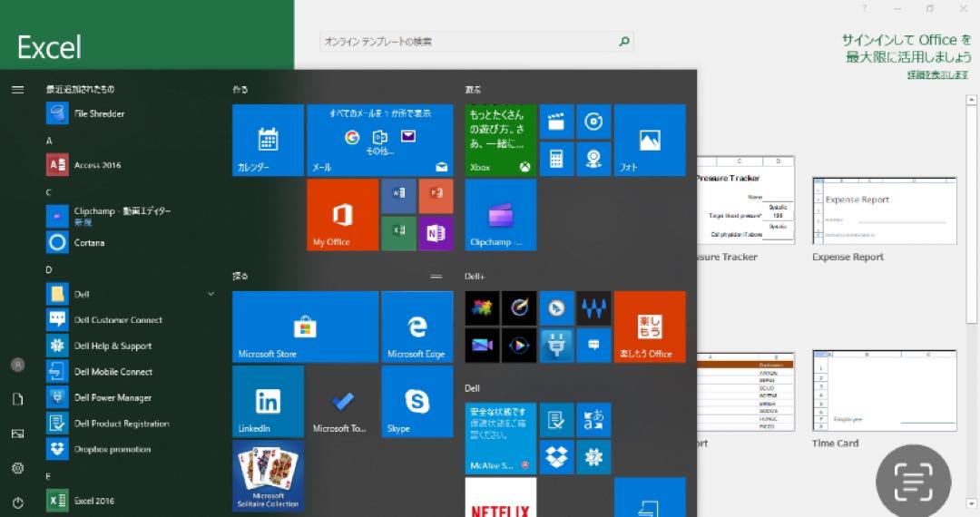980x517 pixels.
Task: Open the Movies & TV clapperboard tile
Action: [556, 122]
